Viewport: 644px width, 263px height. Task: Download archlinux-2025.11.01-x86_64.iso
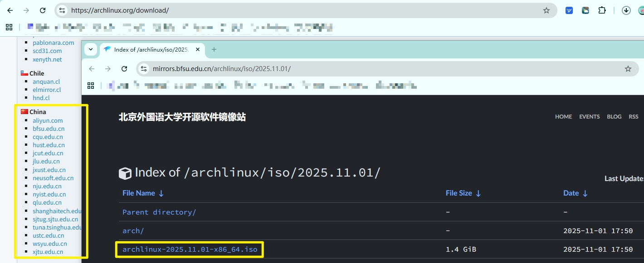(189, 249)
